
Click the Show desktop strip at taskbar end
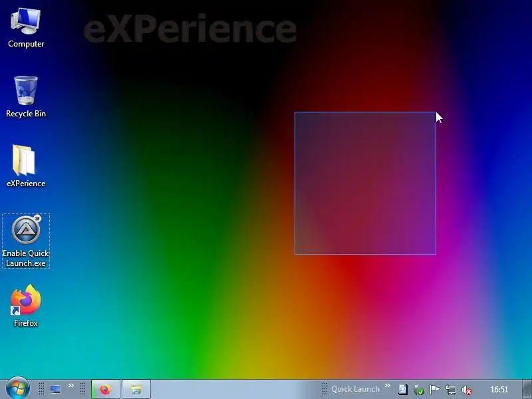point(527,389)
